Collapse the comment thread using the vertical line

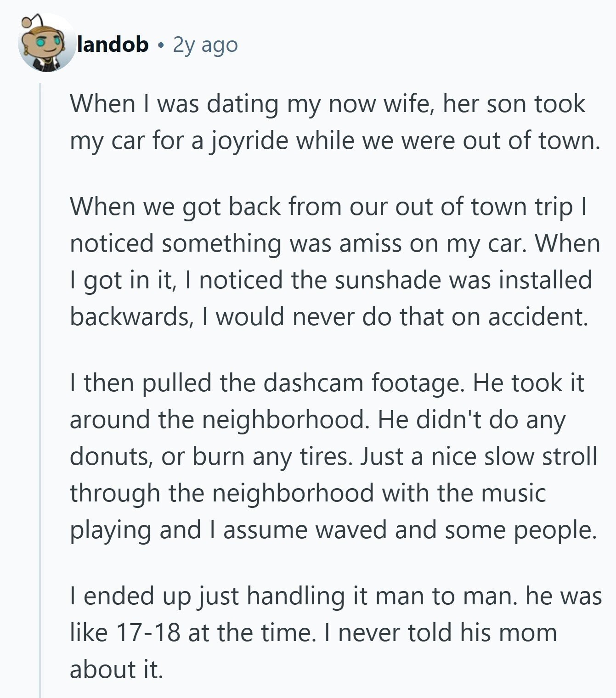pyautogui.click(x=40, y=367)
